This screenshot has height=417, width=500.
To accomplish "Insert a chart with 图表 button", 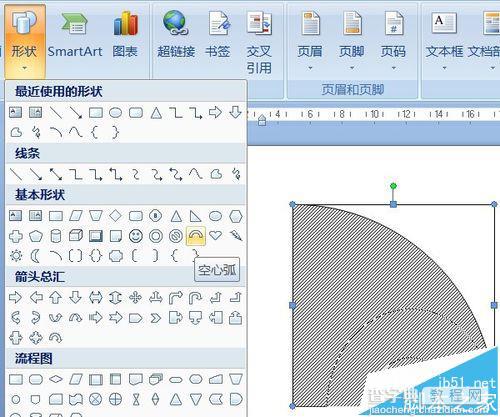I will pos(125,37).
